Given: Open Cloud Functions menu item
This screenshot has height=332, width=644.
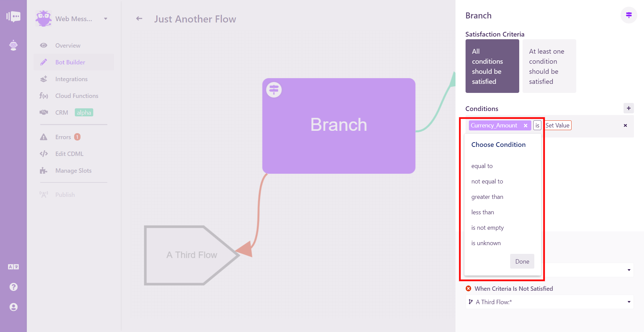Looking at the screenshot, I should [77, 96].
